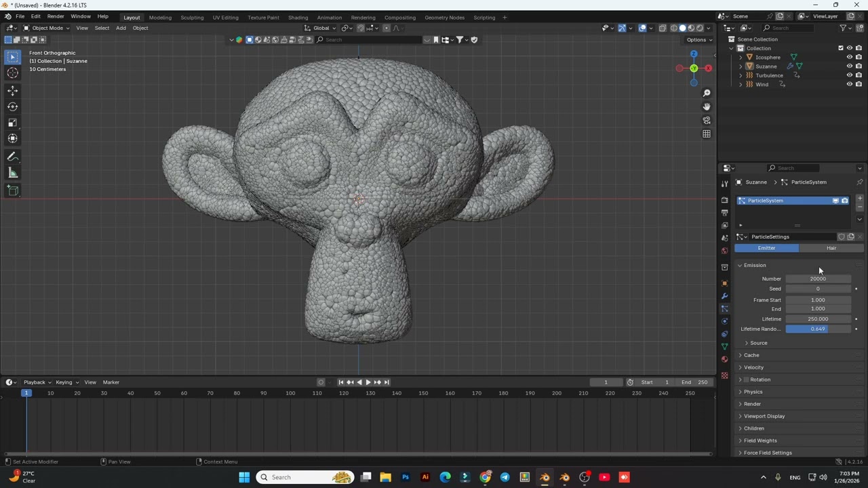
Task: Click the Emitter type button
Action: tap(766, 248)
